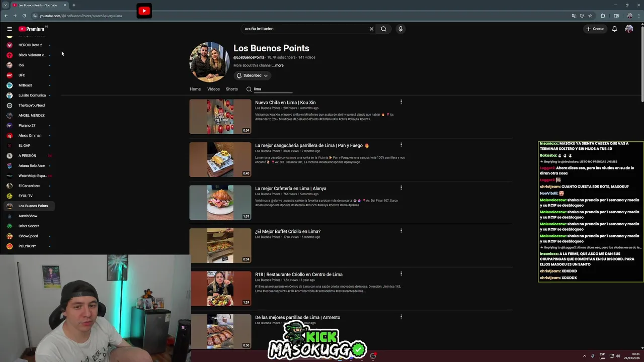Open the YouTube hamburger guide menu
This screenshot has height=362, width=644.
click(9, 29)
